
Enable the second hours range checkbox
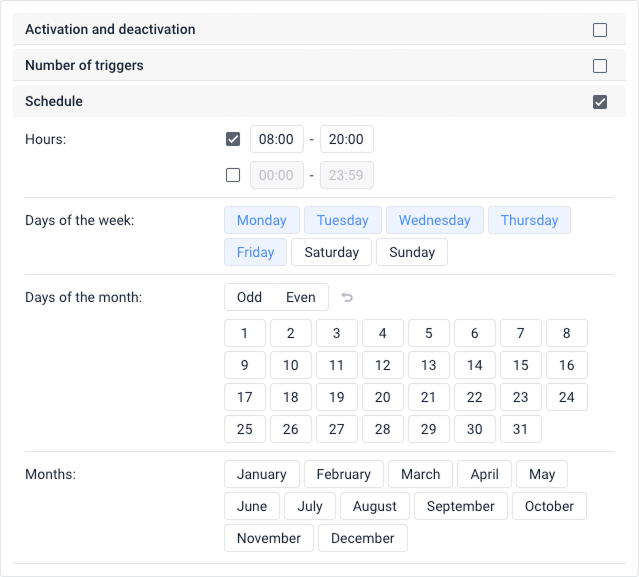click(x=233, y=175)
